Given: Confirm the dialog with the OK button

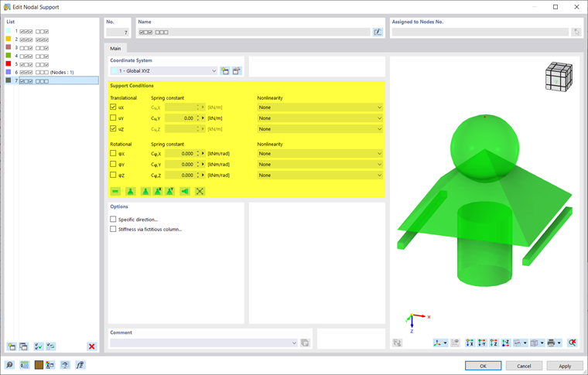Looking at the screenshot, I should [x=483, y=366].
